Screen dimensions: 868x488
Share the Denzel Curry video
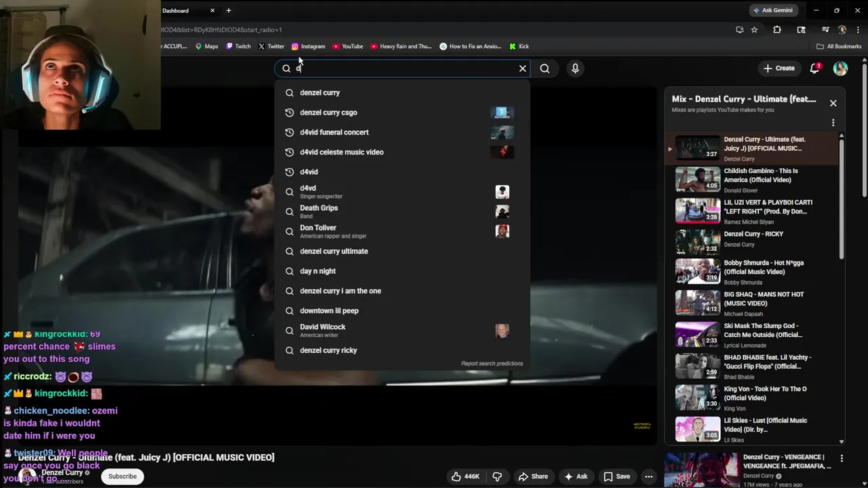pos(532,476)
